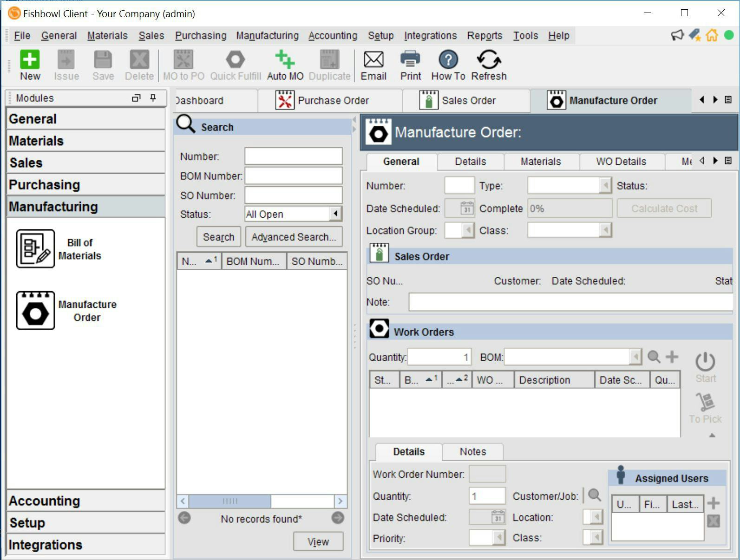740x560 pixels.
Task: Open the Manufacturing menu
Action: [x=267, y=36]
